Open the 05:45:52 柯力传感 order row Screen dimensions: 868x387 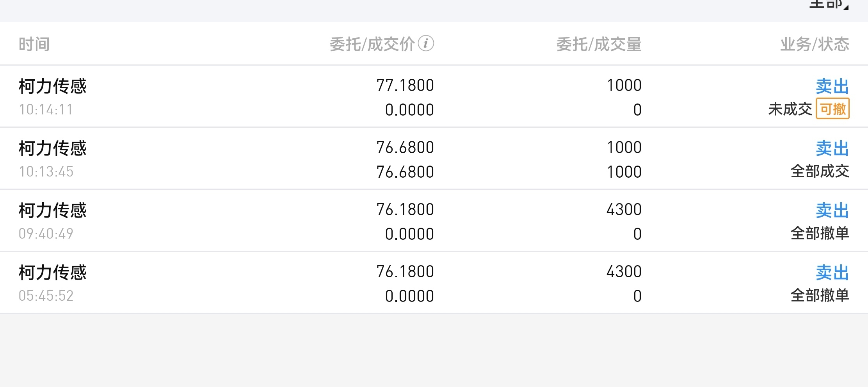[x=434, y=283]
